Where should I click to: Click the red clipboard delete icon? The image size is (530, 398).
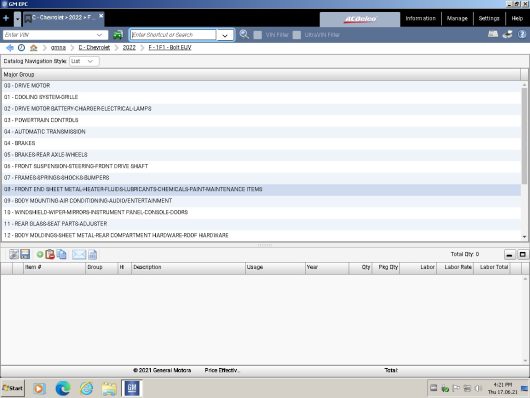pos(50,254)
